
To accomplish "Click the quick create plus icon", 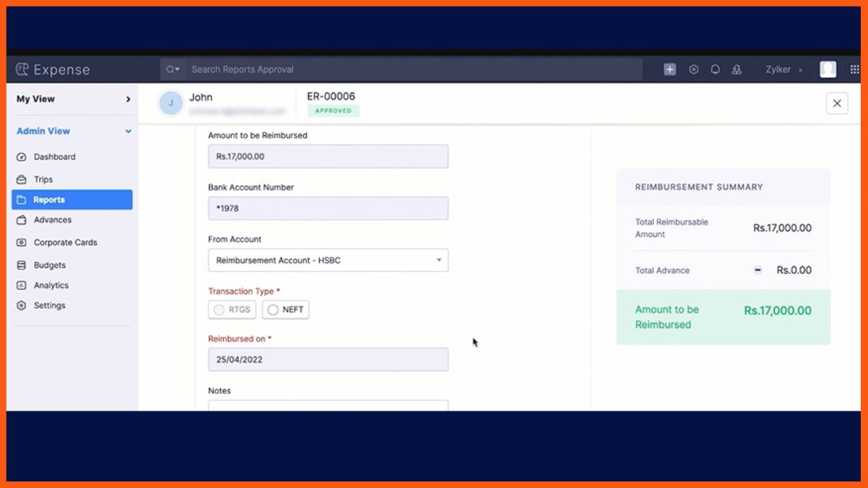I will 670,69.
